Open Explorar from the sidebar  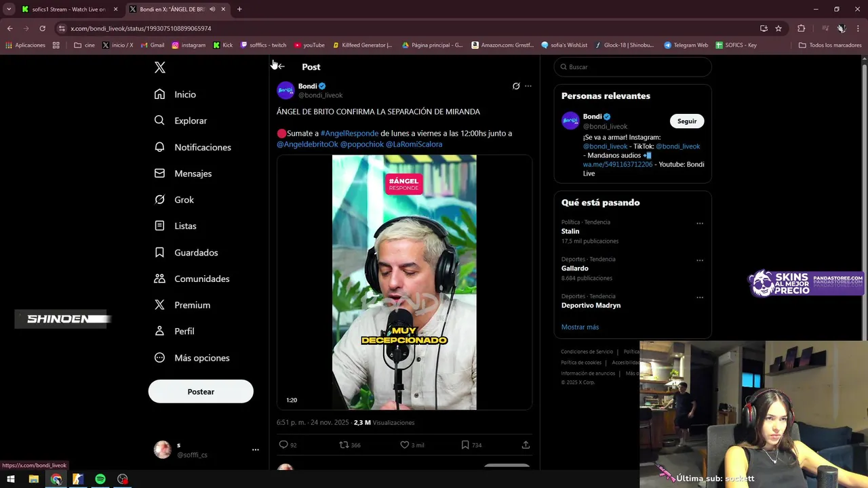[x=180, y=121]
